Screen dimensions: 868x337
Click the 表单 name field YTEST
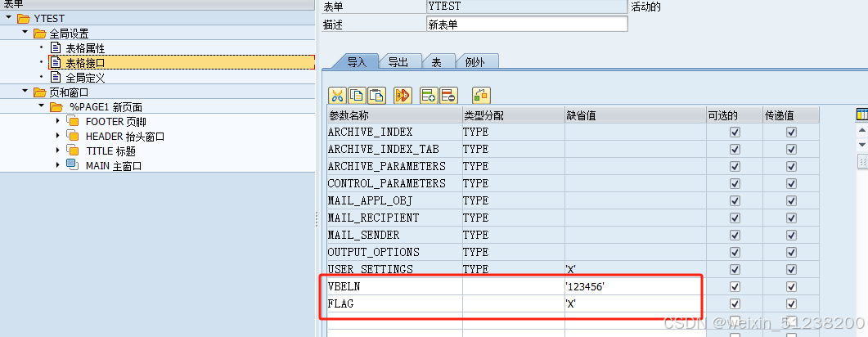[527, 7]
